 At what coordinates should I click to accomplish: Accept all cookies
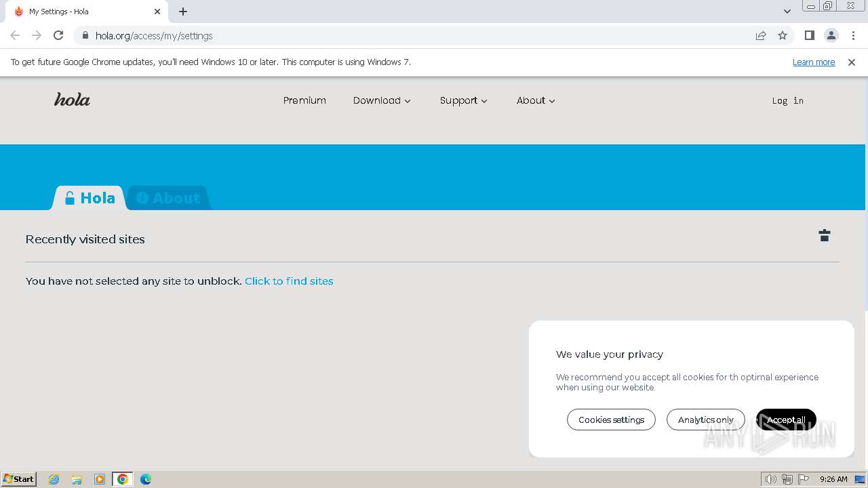click(786, 420)
